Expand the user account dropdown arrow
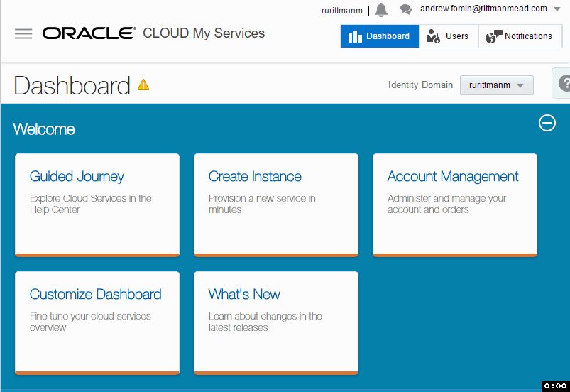Viewport: 570px width, 392px height. pyautogui.click(x=557, y=9)
